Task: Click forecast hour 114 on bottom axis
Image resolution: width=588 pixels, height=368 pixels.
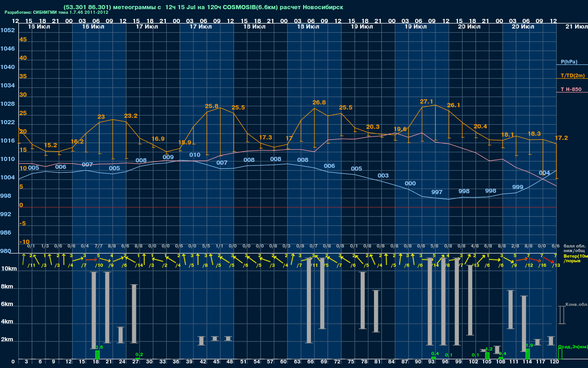Action: click(527, 362)
